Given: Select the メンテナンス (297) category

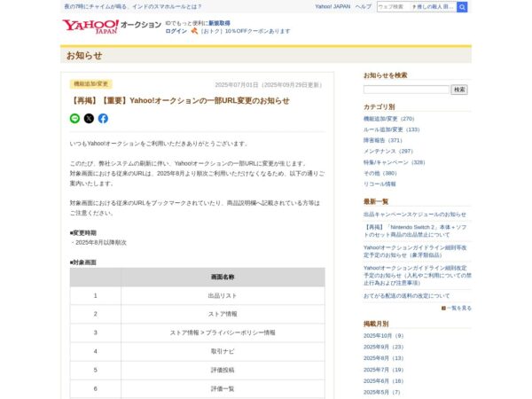Looking at the screenshot, I should (387, 152).
